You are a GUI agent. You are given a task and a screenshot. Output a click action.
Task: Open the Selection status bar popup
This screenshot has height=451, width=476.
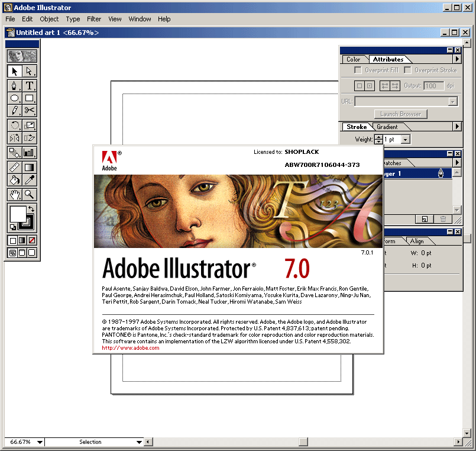139,442
